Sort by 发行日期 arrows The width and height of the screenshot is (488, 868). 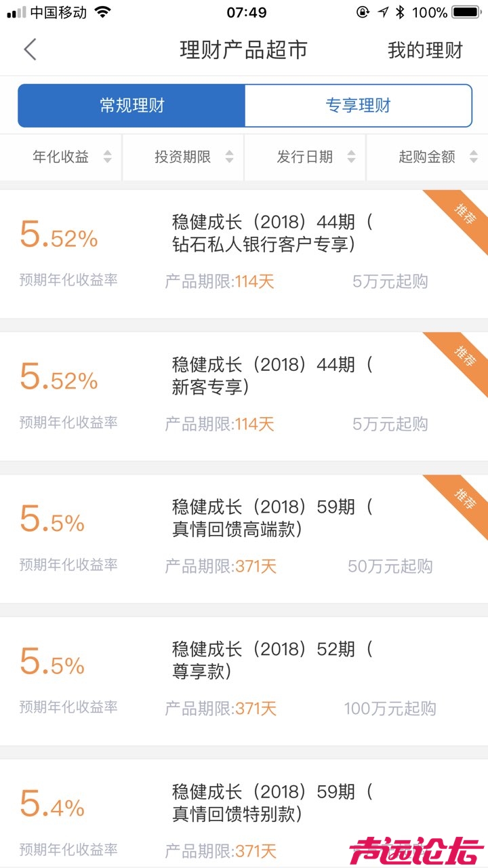pos(351,157)
